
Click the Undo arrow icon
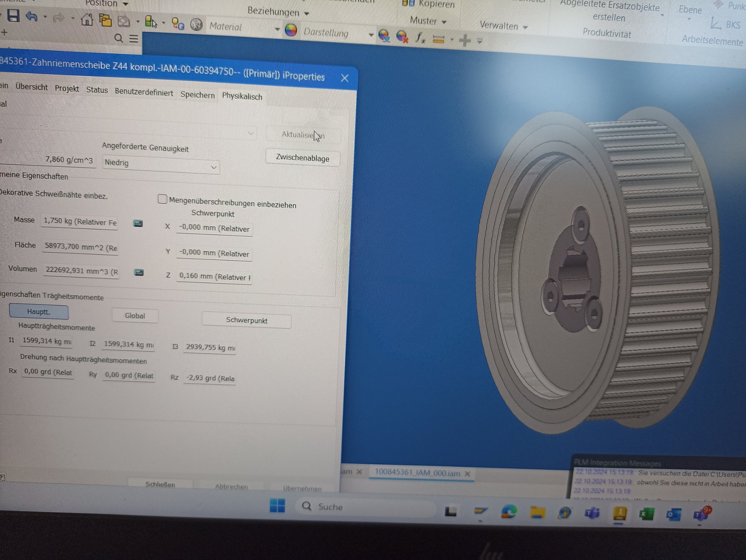point(32,17)
